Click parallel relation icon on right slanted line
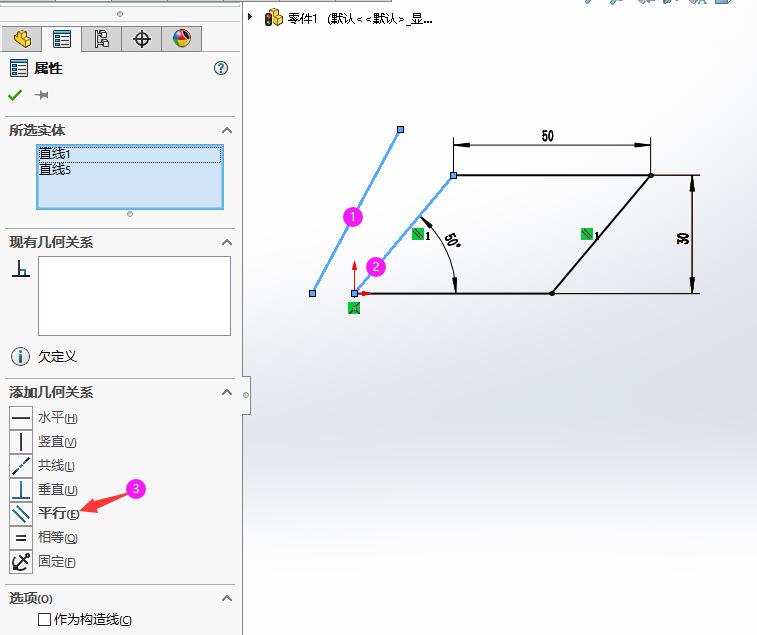Screen dimensions: 757x635 587,234
